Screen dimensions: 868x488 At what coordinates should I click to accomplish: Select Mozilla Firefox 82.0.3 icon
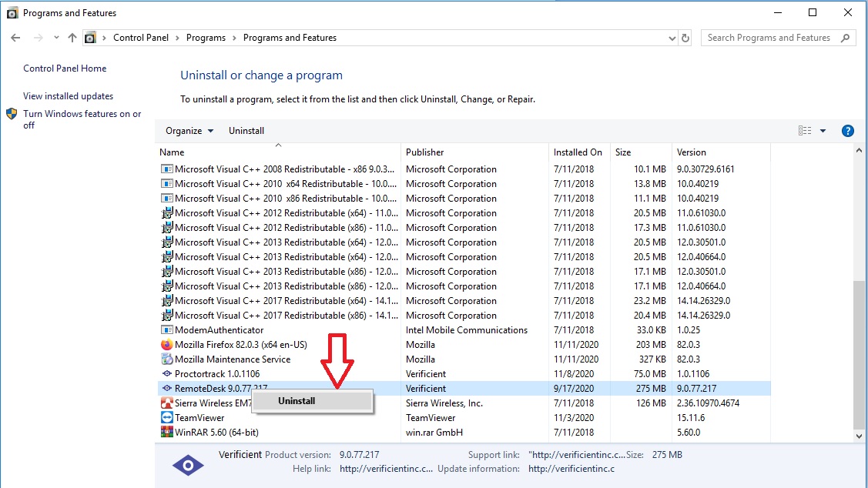tap(166, 344)
